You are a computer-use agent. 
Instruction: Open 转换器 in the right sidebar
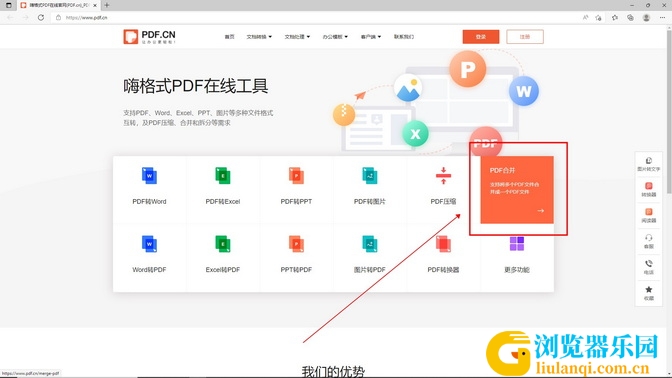click(x=648, y=189)
